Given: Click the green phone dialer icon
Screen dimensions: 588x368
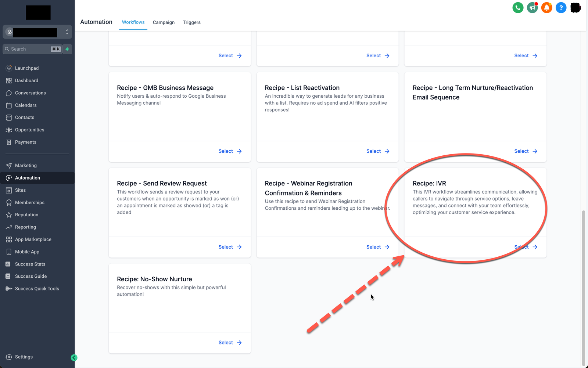Looking at the screenshot, I should click(x=518, y=8).
